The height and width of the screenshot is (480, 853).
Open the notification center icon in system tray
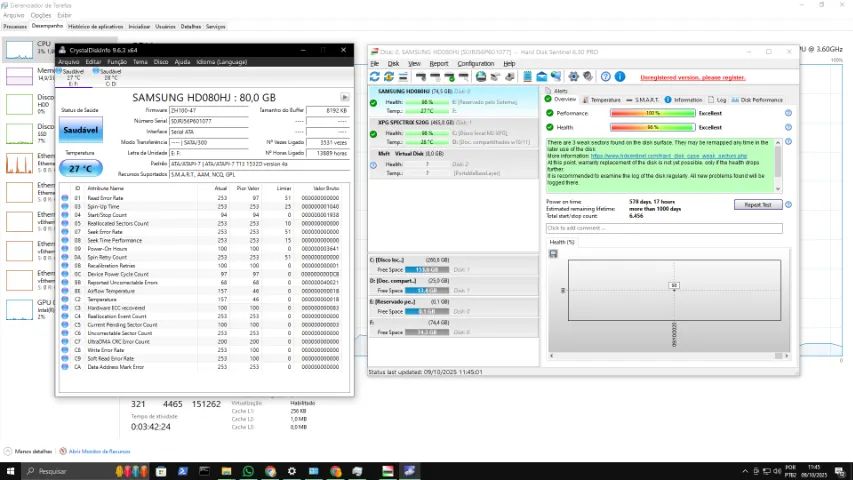coord(839,471)
